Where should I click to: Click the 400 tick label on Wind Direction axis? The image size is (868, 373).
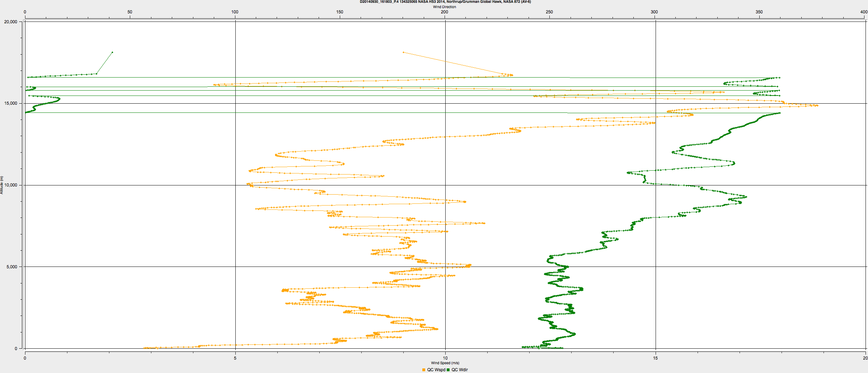tap(864, 12)
